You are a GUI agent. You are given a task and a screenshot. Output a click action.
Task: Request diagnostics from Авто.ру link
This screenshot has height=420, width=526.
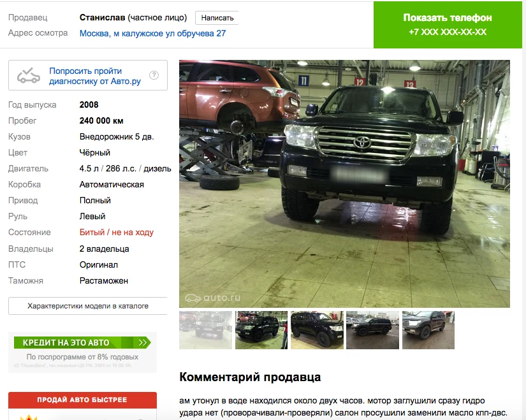[x=95, y=76]
